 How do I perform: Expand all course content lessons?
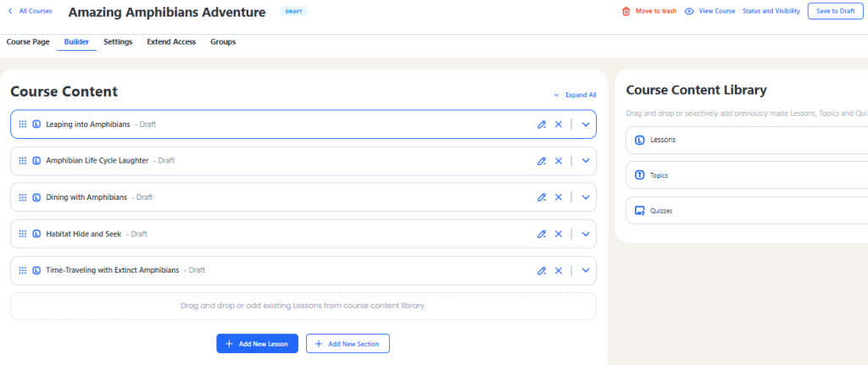[x=575, y=95]
